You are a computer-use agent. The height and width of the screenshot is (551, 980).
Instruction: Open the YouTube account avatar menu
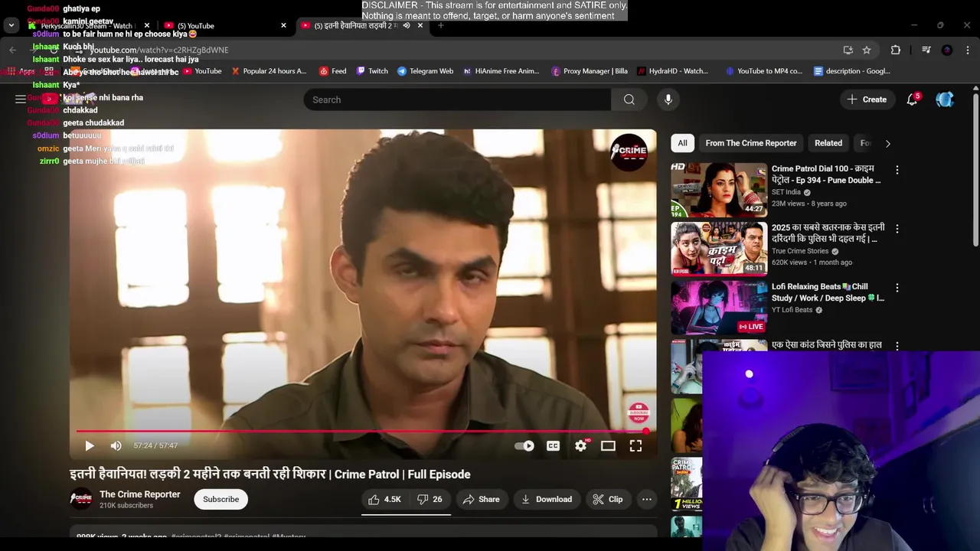[945, 99]
